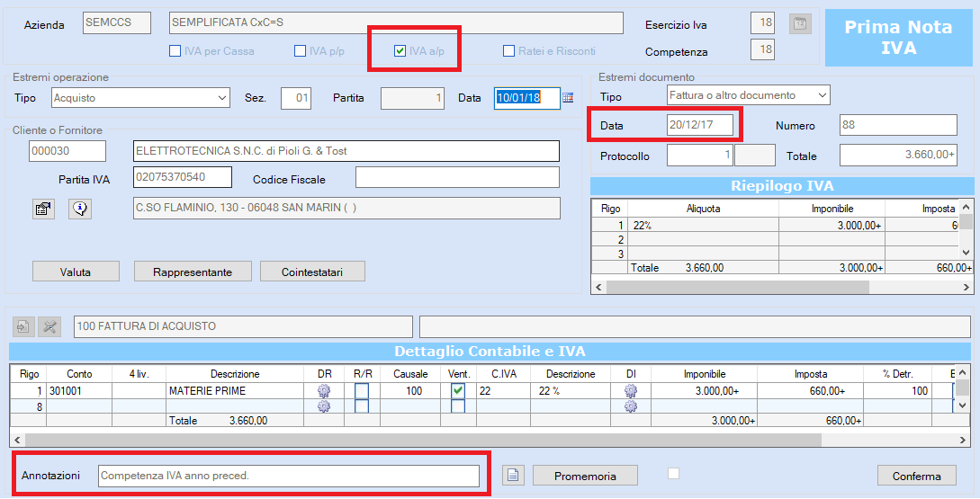Select Conto cell 301001
The image size is (980, 499).
[x=79, y=391]
